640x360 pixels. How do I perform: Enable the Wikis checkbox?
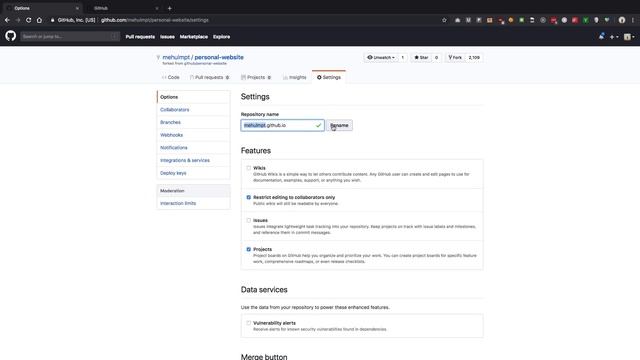click(249, 168)
